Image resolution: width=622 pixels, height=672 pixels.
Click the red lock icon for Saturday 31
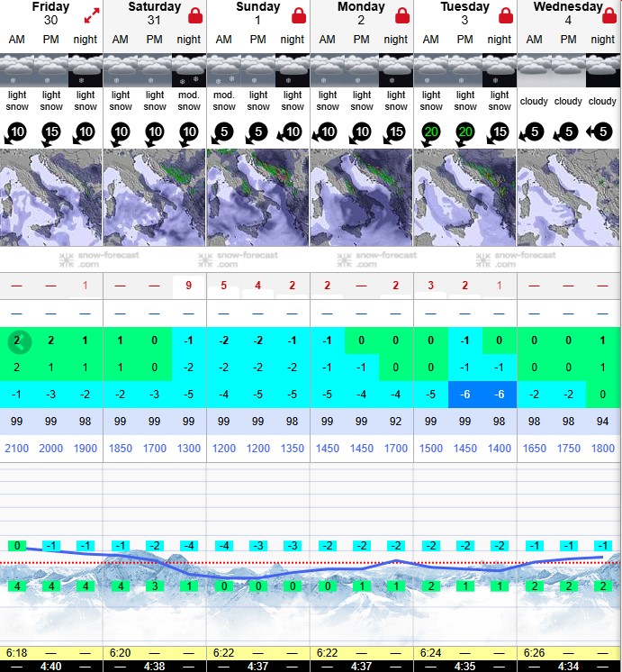click(x=195, y=15)
